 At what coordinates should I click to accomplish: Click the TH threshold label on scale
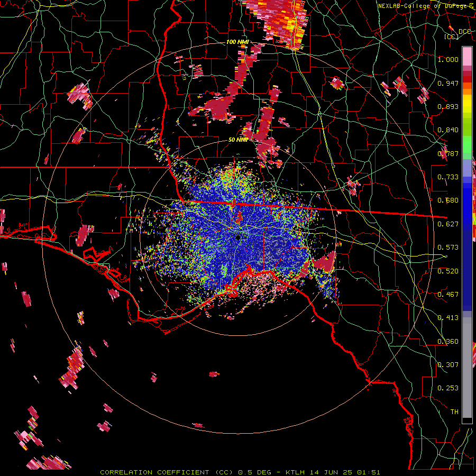pyautogui.click(x=454, y=412)
